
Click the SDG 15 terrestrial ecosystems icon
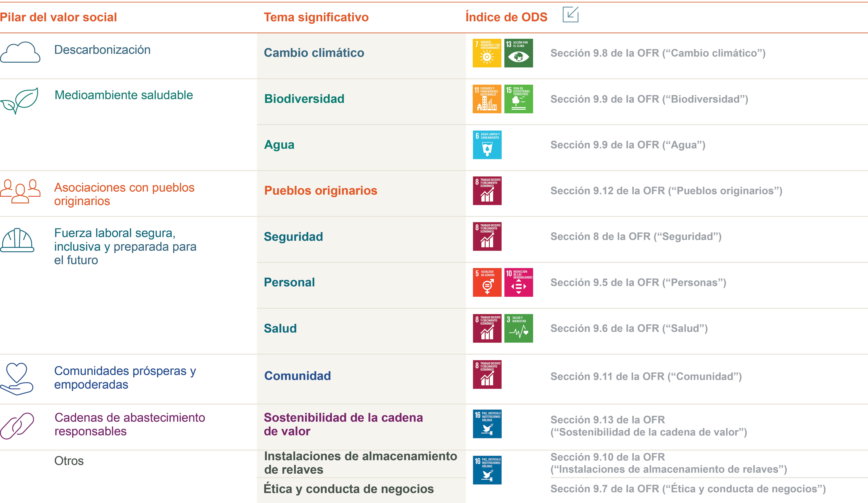[x=518, y=99]
